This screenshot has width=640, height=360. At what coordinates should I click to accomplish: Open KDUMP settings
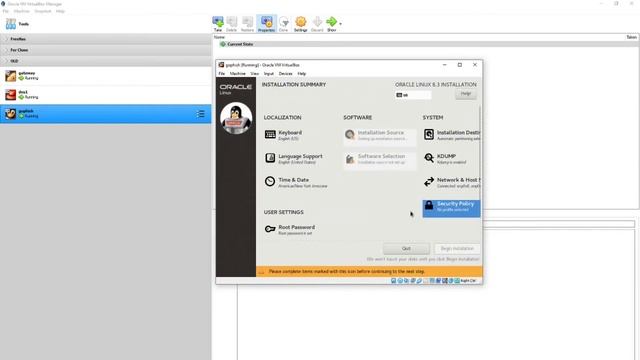(446, 159)
